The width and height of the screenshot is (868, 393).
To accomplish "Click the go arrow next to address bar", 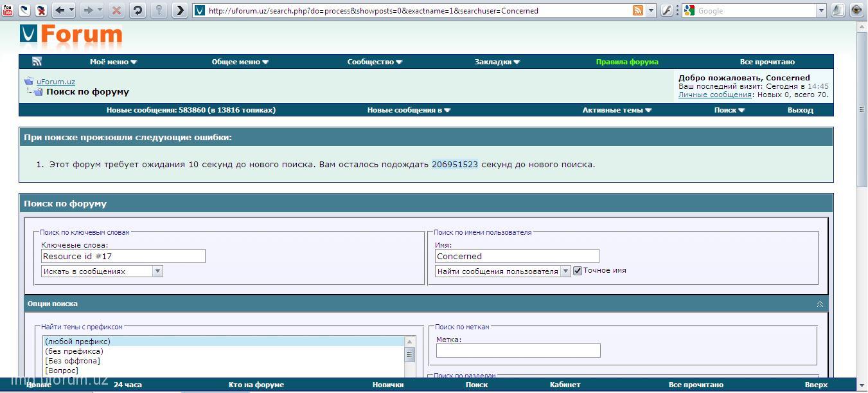I will pyautogui.click(x=180, y=10).
